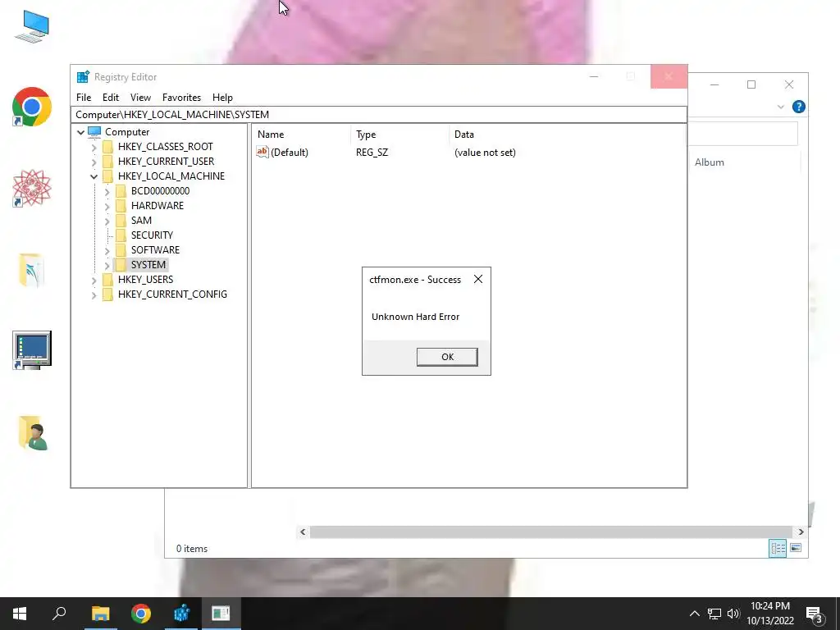This screenshot has width=840, height=630.
Task: Switch Explorer window to large icons view
Action: 796,548
